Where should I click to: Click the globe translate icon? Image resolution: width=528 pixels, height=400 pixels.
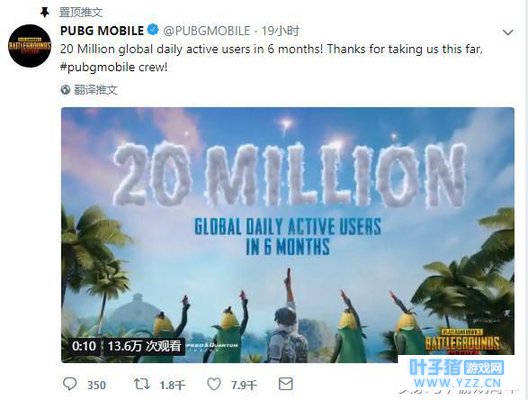pos(65,90)
